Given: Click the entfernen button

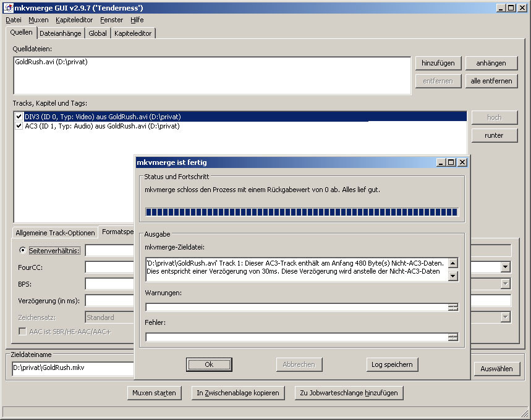Looking at the screenshot, I should [438, 81].
